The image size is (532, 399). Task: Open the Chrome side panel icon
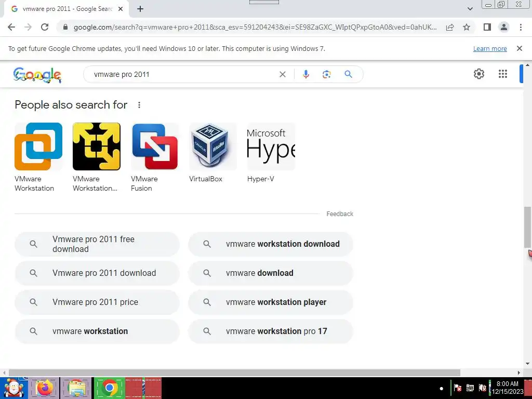pos(487,27)
